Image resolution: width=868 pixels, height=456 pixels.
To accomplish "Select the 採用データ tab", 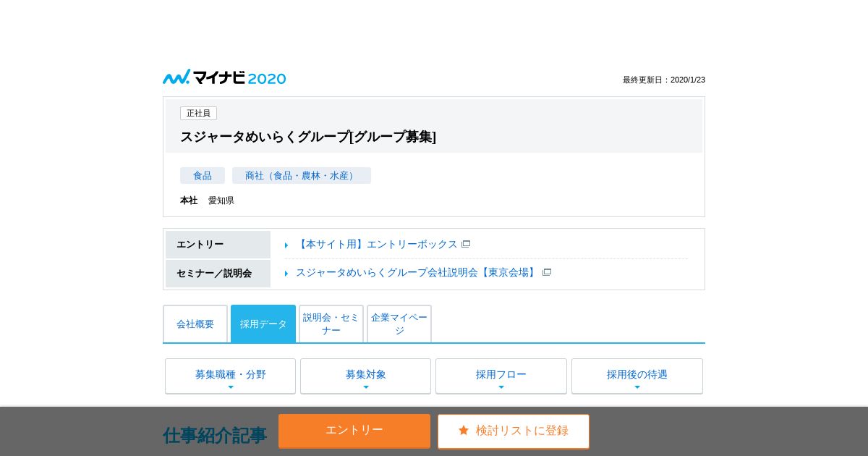I will [x=263, y=324].
